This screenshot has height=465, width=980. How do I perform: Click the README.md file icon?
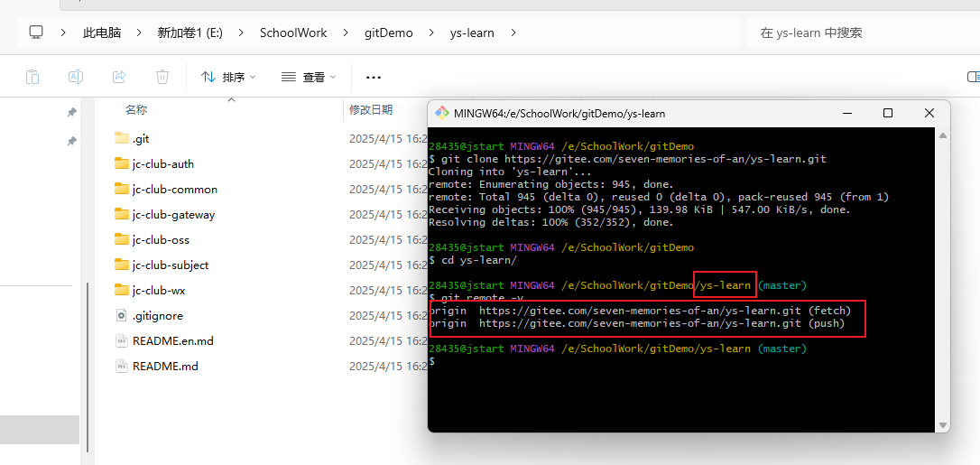click(x=121, y=367)
